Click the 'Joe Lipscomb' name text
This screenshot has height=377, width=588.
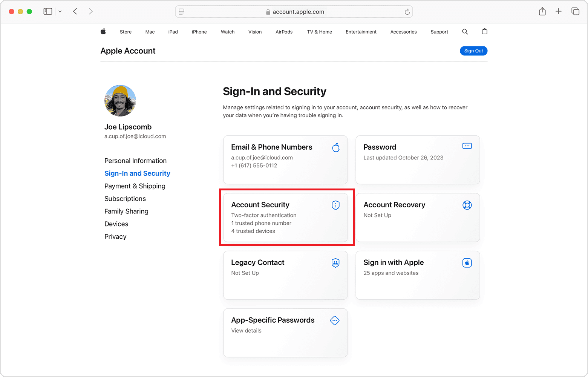[x=128, y=127]
